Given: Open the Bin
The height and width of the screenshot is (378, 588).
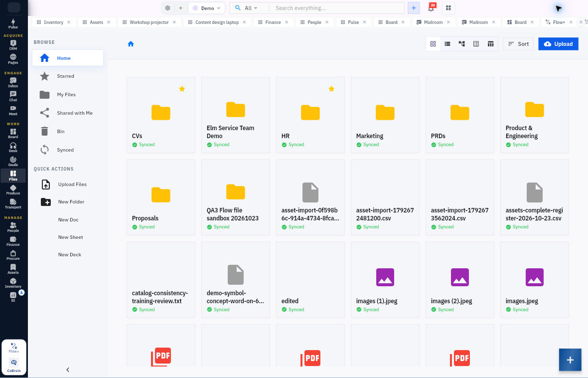Looking at the screenshot, I should [68, 131].
